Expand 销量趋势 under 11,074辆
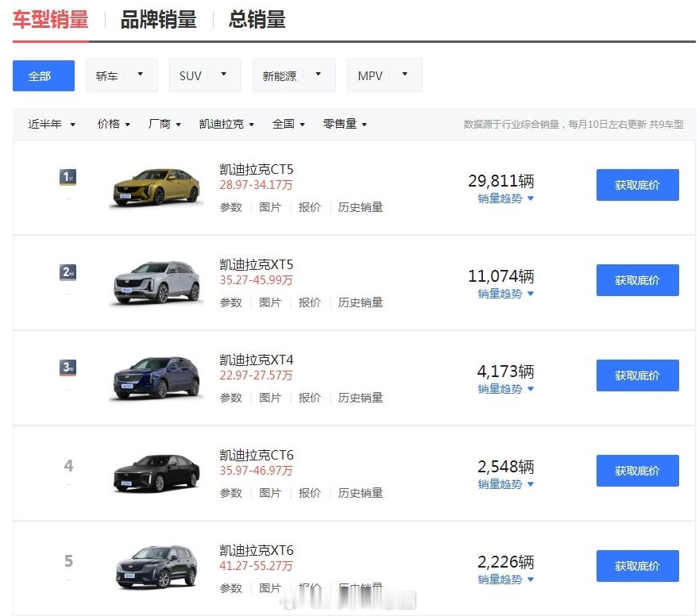The height and width of the screenshot is (616, 699). point(505,294)
